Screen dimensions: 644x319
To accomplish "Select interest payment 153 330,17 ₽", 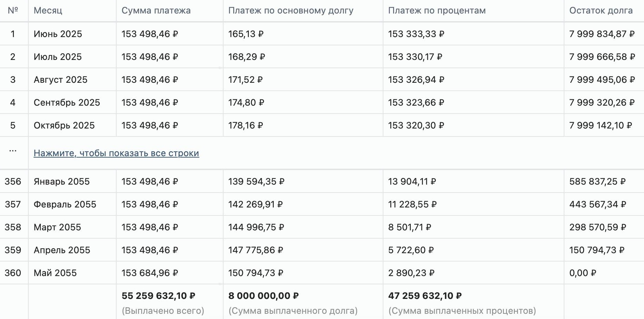I will coord(415,57).
